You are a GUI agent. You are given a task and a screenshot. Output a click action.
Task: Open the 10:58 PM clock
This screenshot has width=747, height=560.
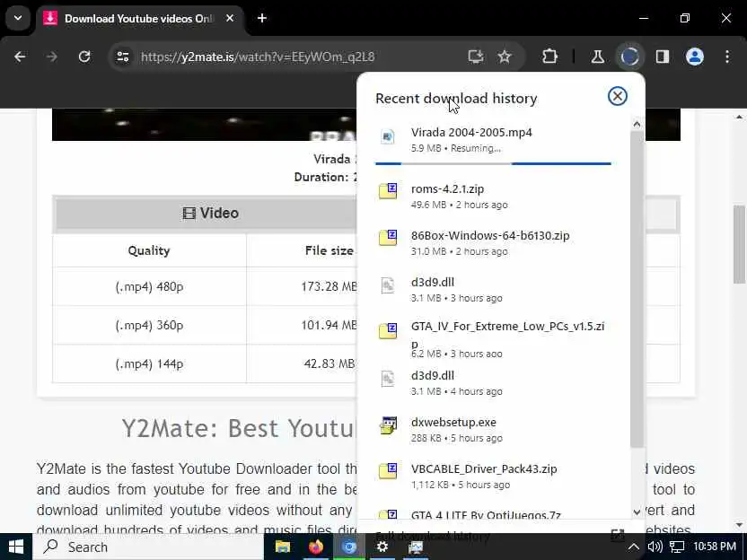click(x=715, y=547)
